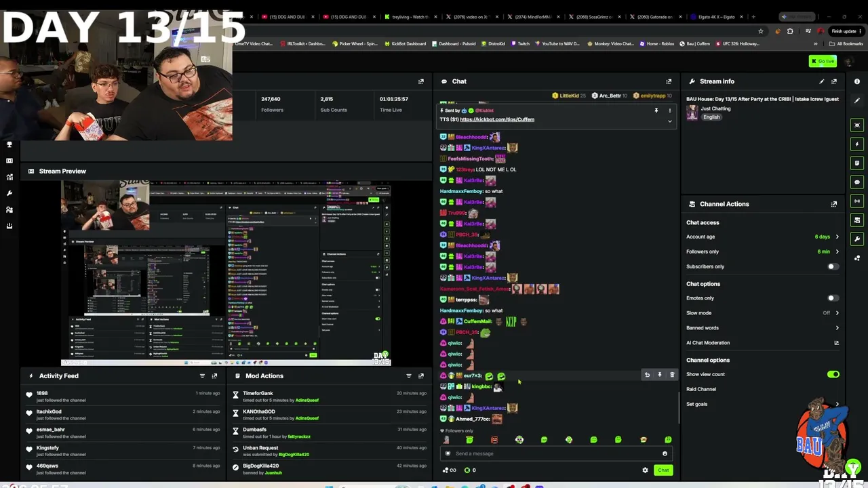Open Slow mode options
Viewport: 868px width, 488px height.
tap(763, 313)
